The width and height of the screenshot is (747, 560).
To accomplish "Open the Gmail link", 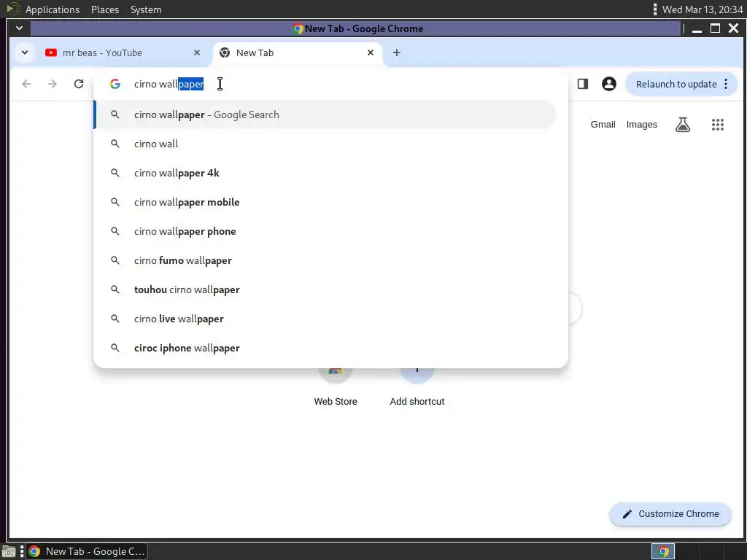I will tap(603, 125).
